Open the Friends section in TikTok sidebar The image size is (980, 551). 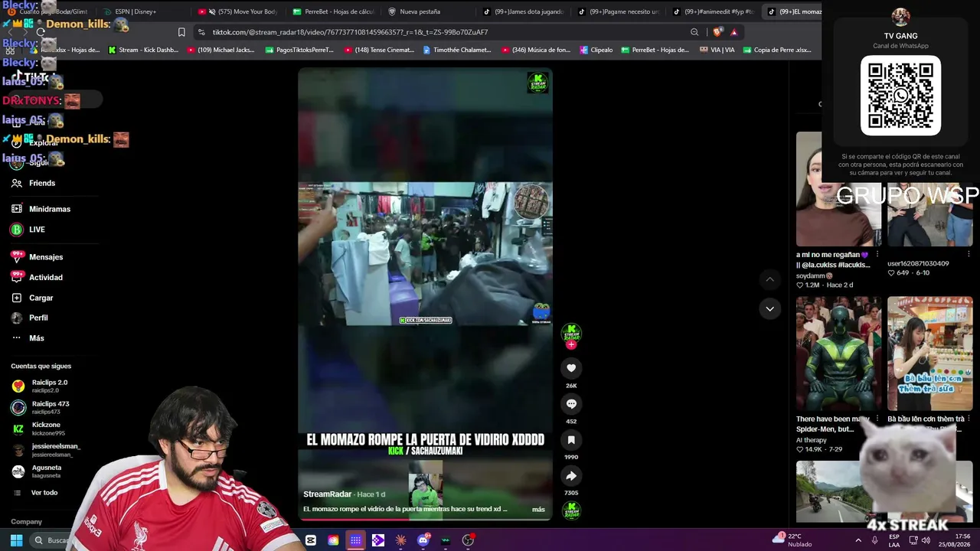tap(34, 184)
